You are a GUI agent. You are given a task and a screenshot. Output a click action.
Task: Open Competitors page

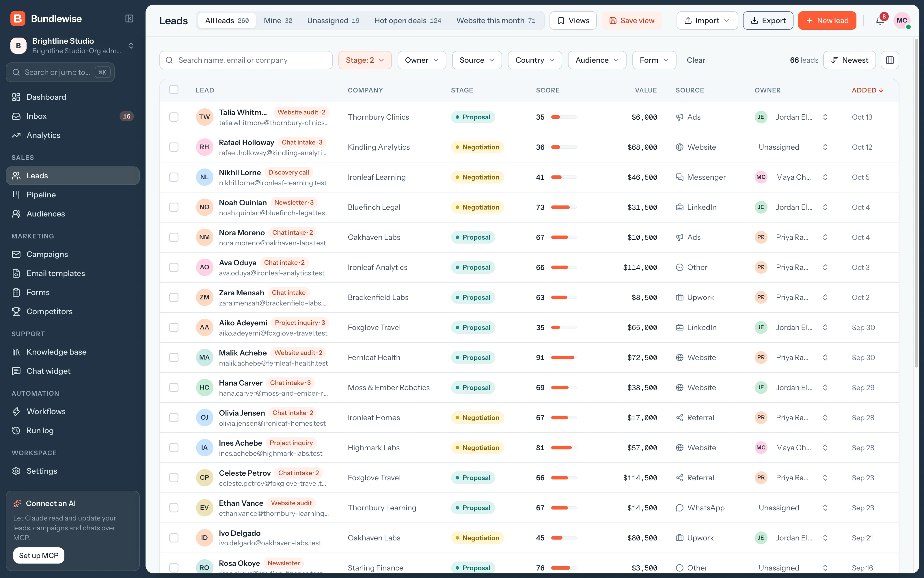72,312
